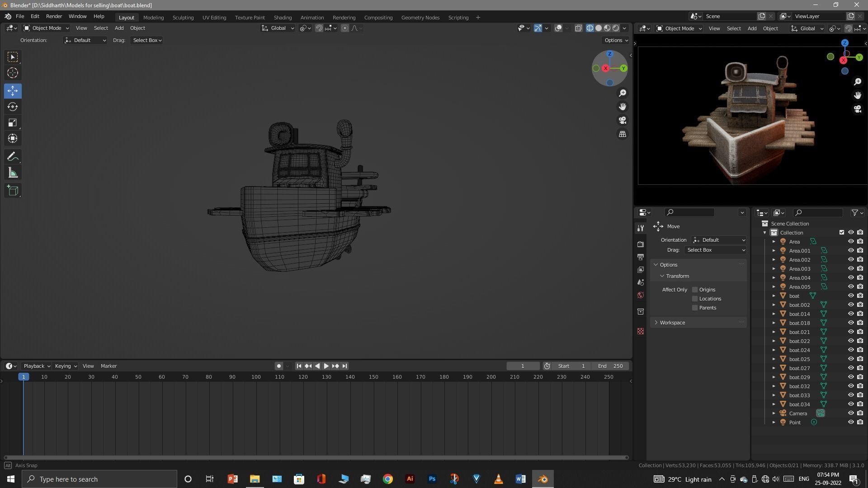Switch to UV Editing workspace tab
This screenshot has width=868, height=488.
(214, 17)
